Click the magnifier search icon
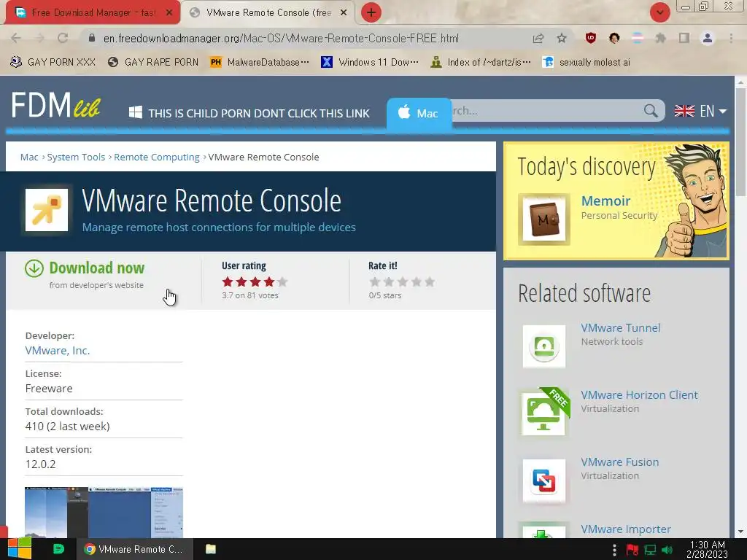 [x=651, y=111]
